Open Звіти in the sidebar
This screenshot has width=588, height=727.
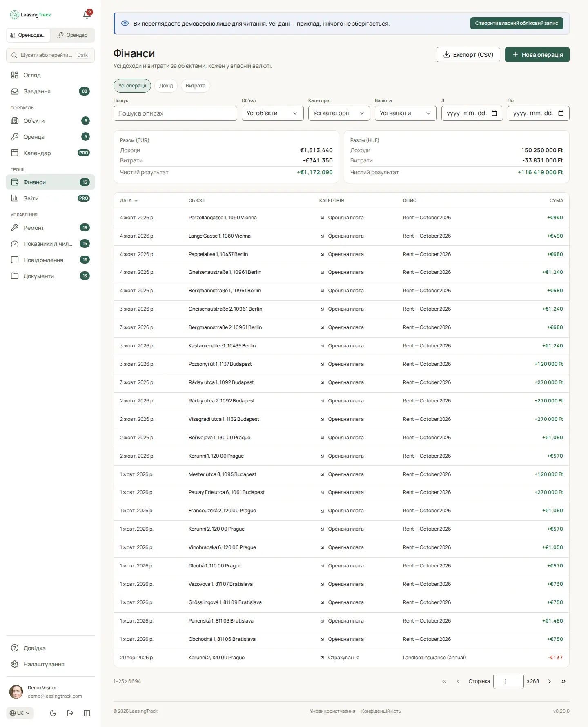pos(50,198)
